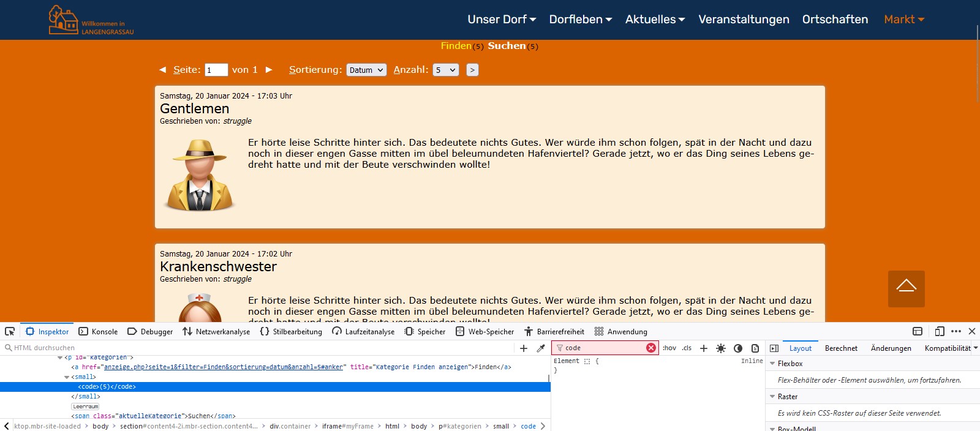Click the scroll-to-top arrow button
The height and width of the screenshot is (431, 980).
906,288
